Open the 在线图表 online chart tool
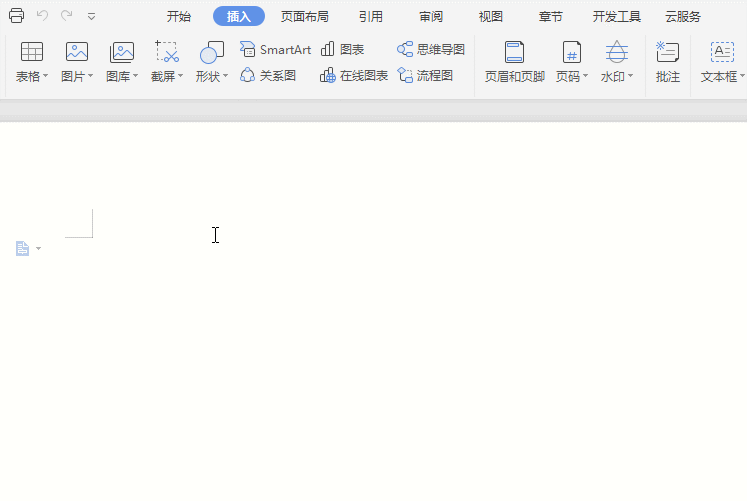Screen dimensions: 747x501 pyautogui.click(x=354, y=75)
